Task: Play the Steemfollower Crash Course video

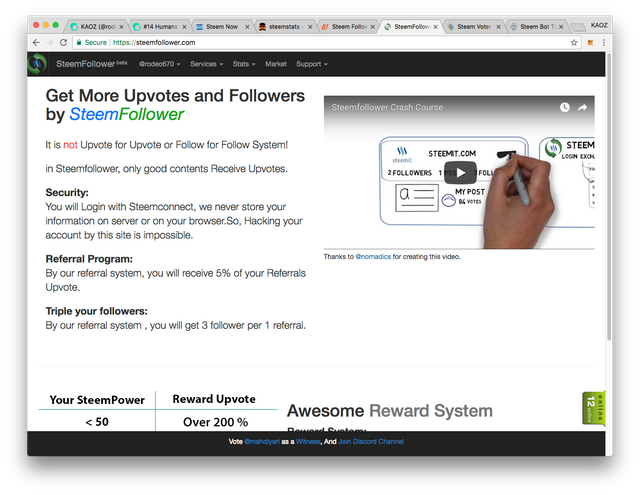Action: coord(460,173)
